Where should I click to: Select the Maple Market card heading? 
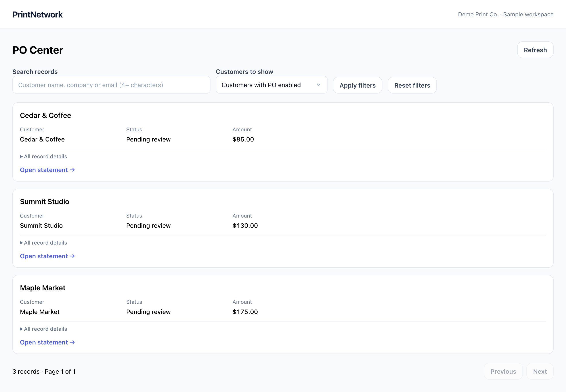[x=42, y=288]
